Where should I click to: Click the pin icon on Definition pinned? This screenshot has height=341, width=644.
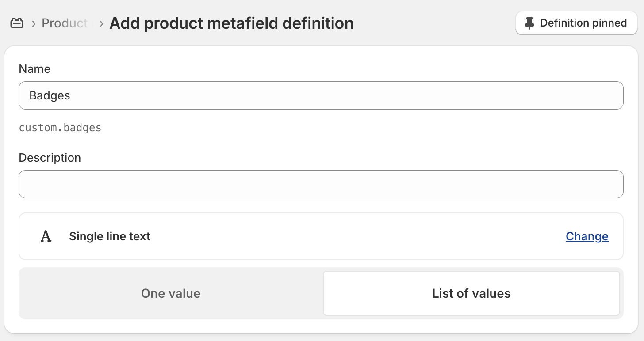(x=529, y=23)
